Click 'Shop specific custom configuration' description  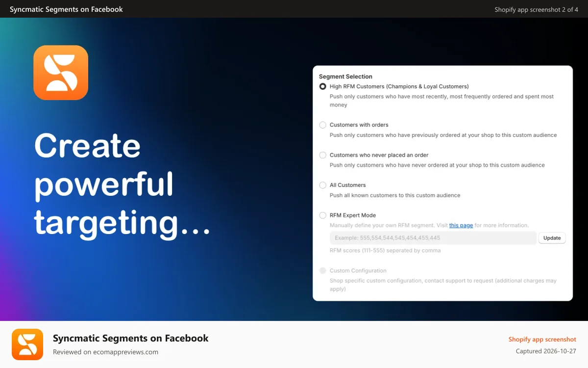(443, 285)
